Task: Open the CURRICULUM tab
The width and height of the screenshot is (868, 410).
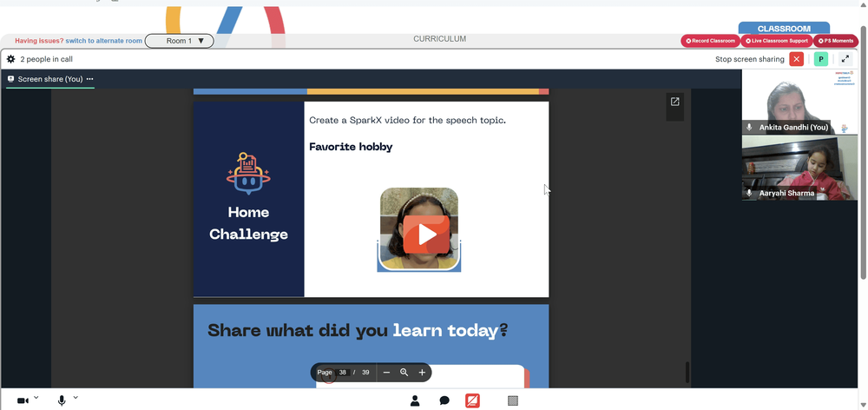Action: point(439,39)
